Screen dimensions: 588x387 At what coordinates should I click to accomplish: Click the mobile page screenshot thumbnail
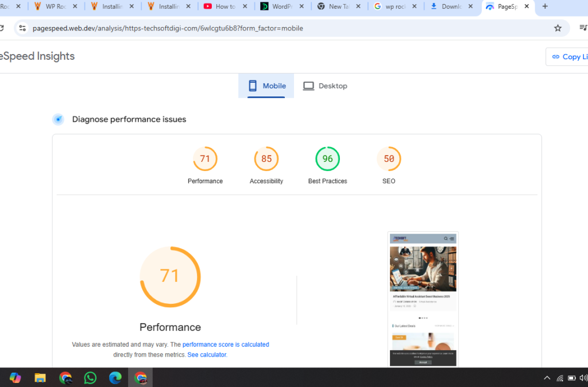point(423,299)
